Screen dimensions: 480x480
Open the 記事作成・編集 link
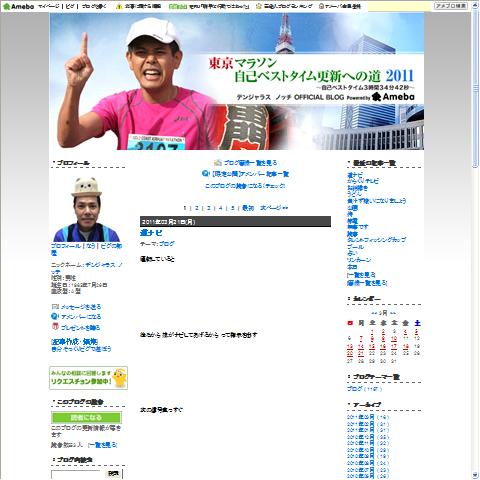[x=74, y=342]
